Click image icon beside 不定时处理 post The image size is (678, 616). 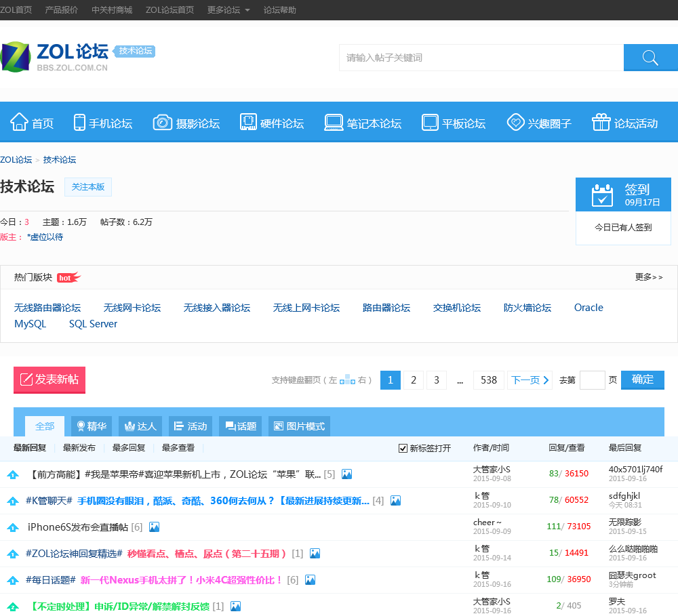(x=236, y=606)
